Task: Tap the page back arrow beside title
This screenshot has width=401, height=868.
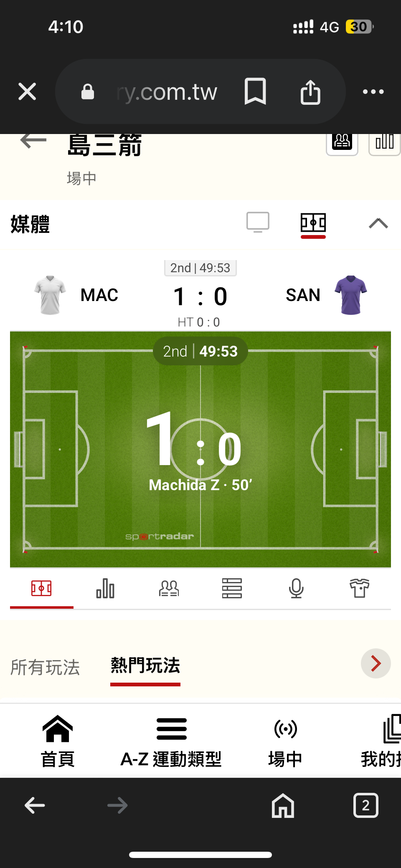Action: 33,141
